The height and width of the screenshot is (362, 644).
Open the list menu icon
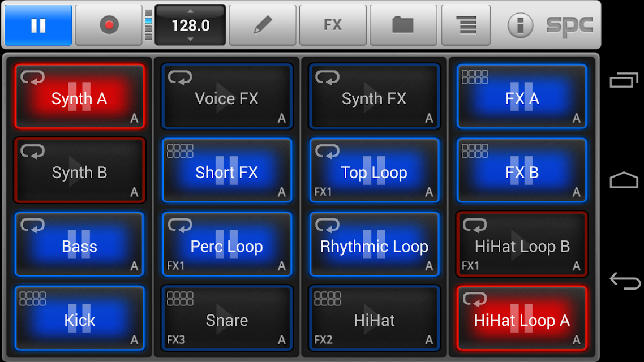[466, 25]
